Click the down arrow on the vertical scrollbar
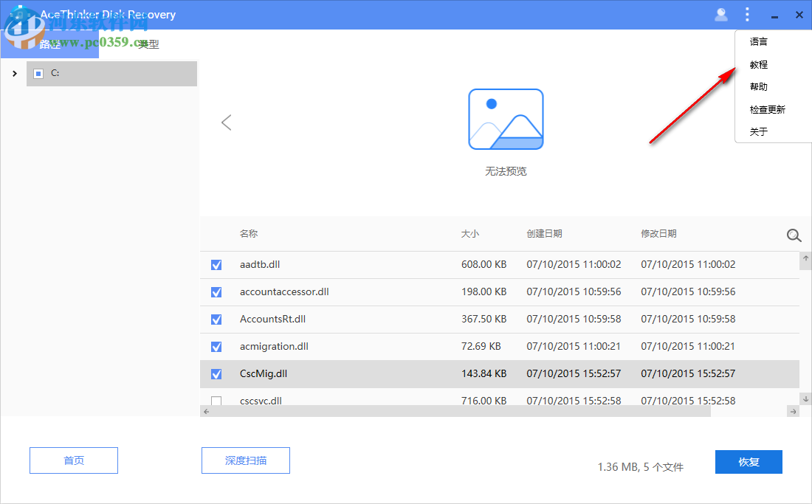Viewport: 812px width, 504px height. click(x=805, y=399)
